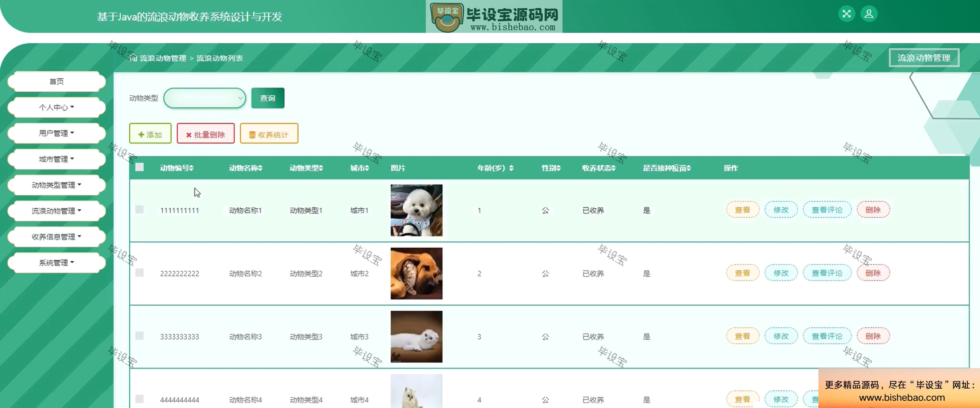Expand the 城市管理 sidebar menu
The width and height of the screenshot is (980, 408).
pos(56,159)
